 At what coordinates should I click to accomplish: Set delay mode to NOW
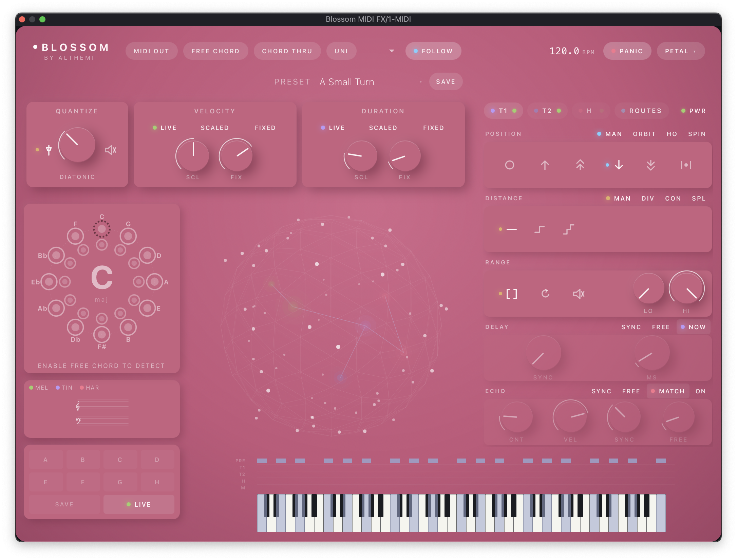(x=693, y=327)
